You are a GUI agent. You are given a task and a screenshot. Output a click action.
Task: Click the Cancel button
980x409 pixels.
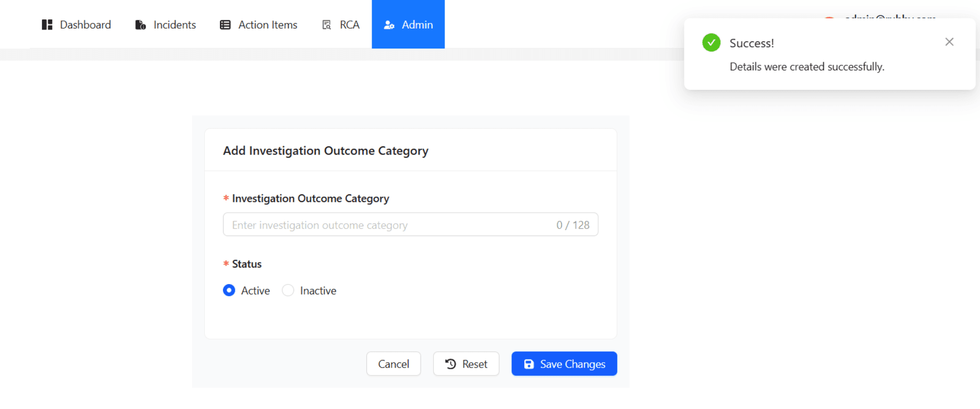click(x=394, y=364)
